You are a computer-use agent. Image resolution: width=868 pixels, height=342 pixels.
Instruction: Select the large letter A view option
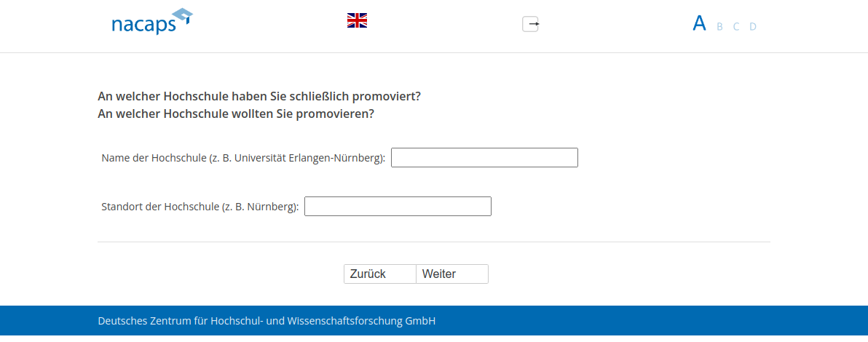click(x=699, y=23)
